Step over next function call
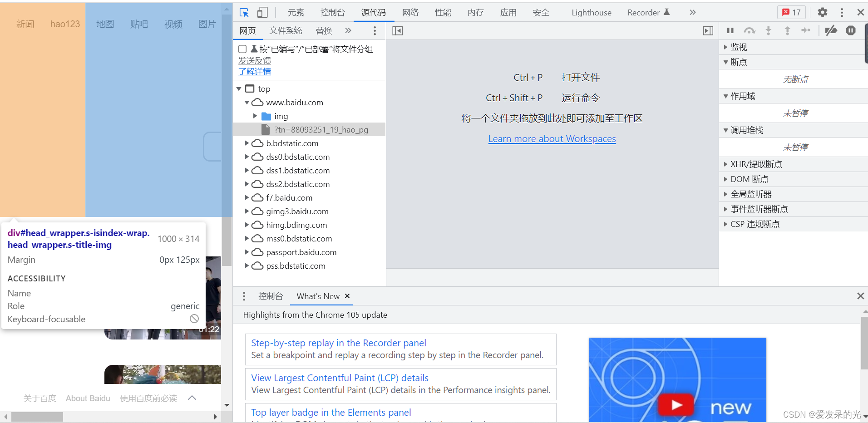This screenshot has width=868, height=423. coord(750,30)
